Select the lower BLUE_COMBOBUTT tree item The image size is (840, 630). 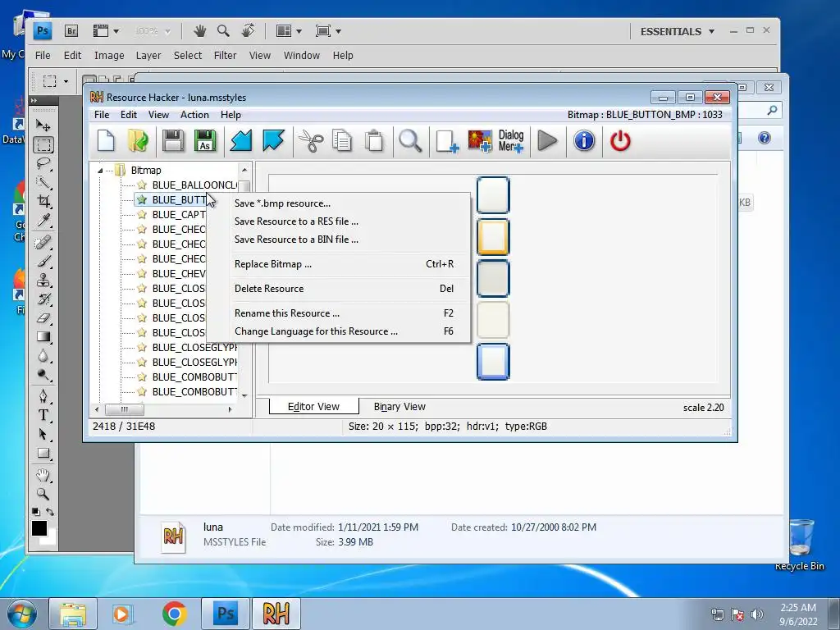(194, 391)
